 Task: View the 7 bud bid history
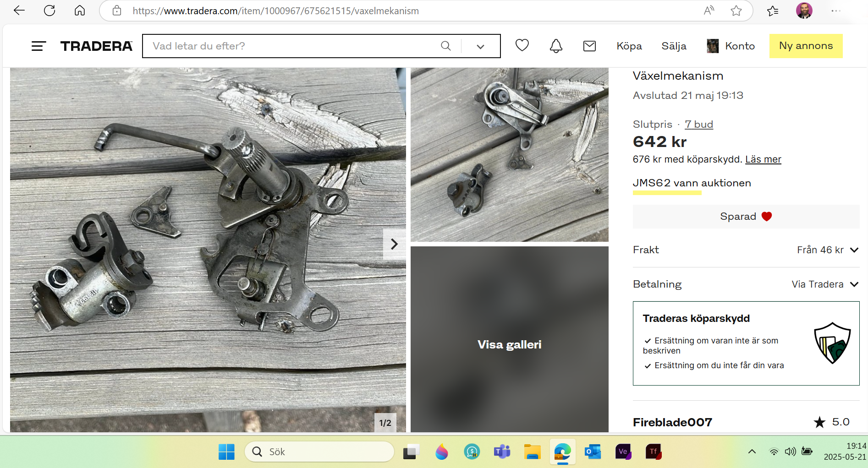tap(699, 125)
